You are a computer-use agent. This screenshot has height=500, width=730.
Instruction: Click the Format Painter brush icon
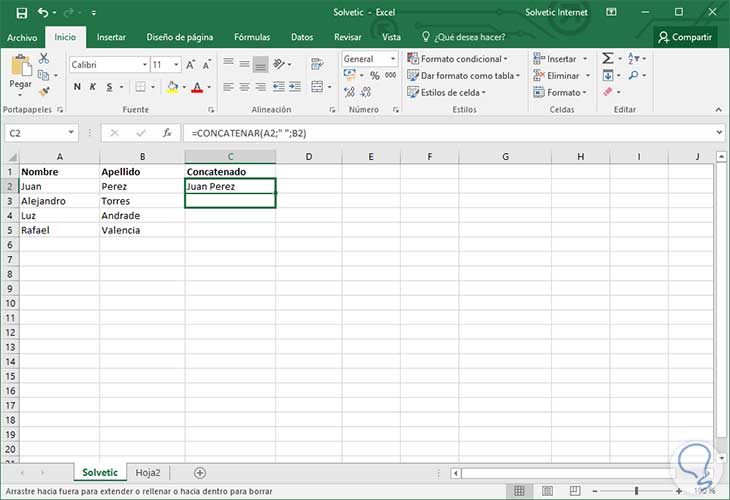pos(44,92)
